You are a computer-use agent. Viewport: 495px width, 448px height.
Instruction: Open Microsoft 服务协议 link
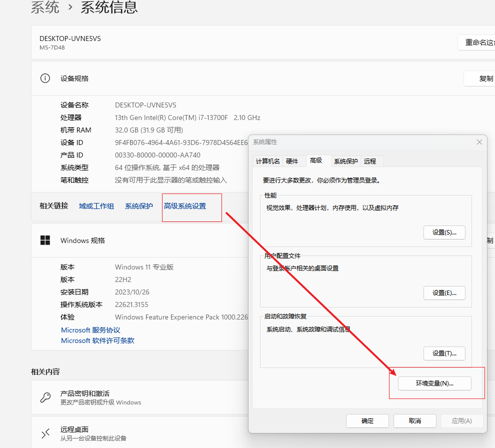coord(90,330)
